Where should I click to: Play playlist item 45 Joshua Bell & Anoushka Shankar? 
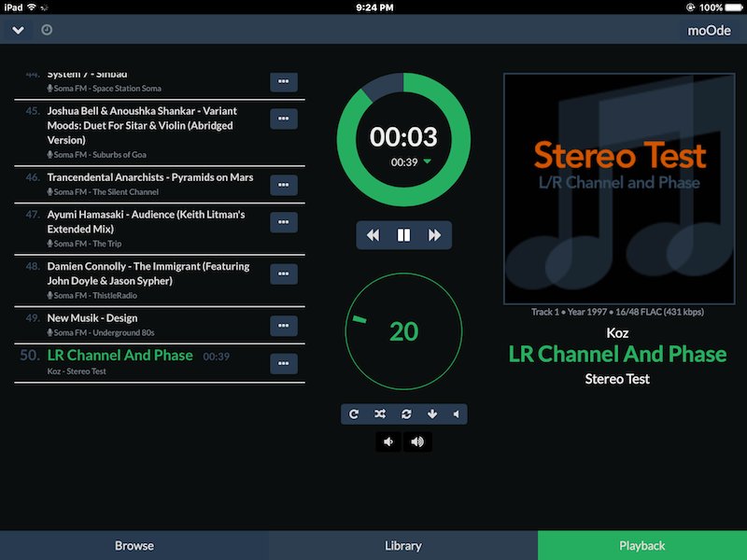(x=142, y=125)
